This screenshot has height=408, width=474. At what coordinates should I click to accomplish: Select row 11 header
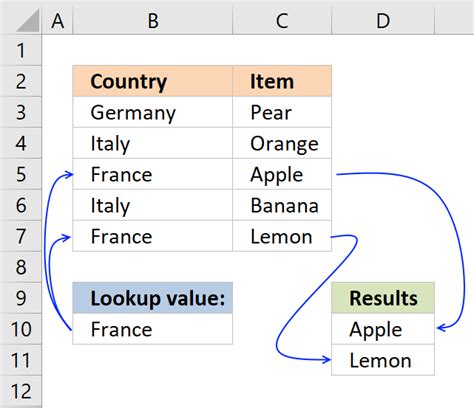click(21, 360)
